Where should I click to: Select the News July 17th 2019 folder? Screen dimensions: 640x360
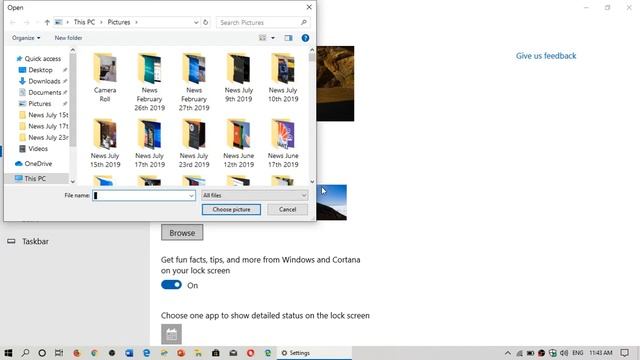149,143
